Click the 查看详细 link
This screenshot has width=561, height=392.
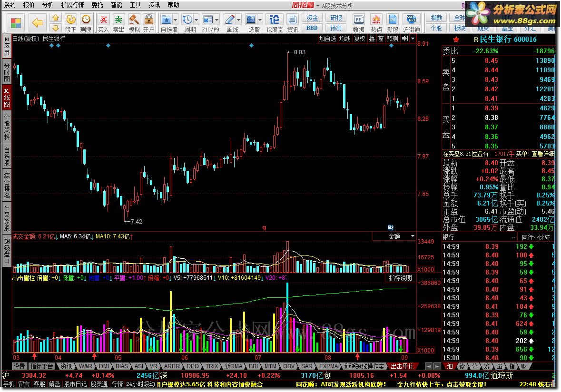click(543, 154)
